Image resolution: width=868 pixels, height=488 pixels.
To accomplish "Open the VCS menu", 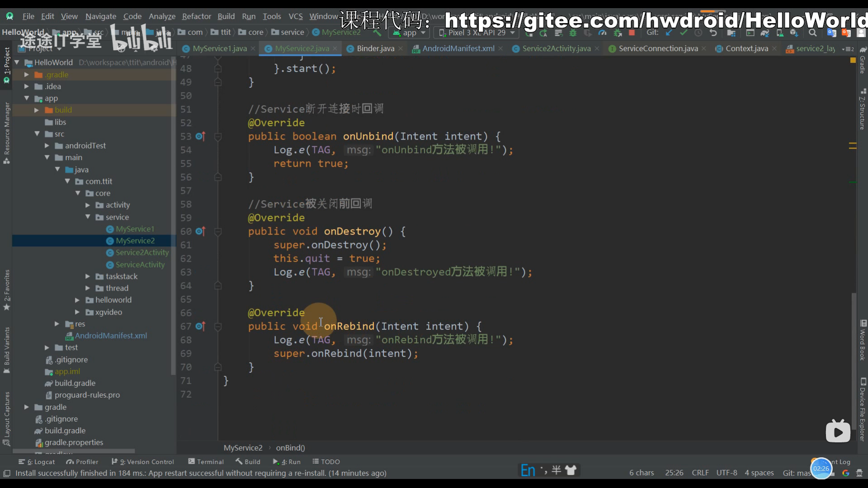I will [296, 16].
